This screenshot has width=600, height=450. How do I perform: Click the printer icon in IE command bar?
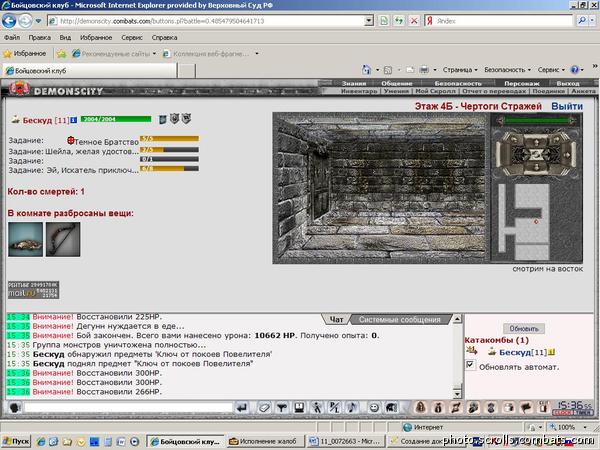(424, 70)
